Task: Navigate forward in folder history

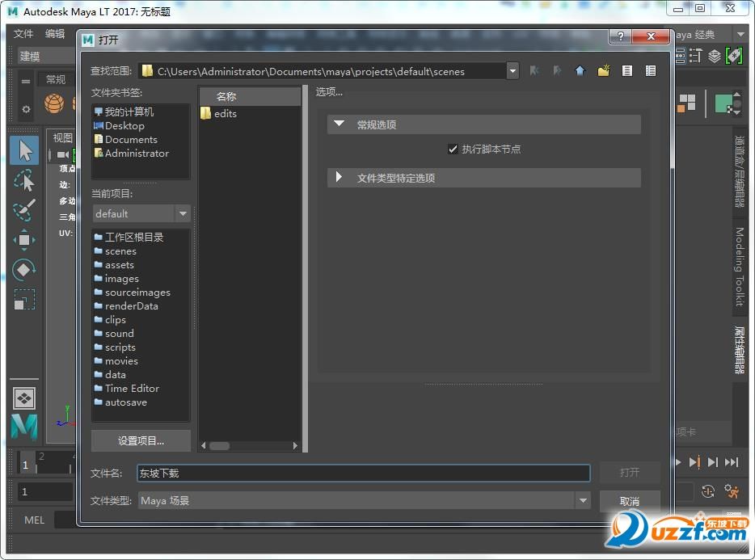Action: click(557, 71)
